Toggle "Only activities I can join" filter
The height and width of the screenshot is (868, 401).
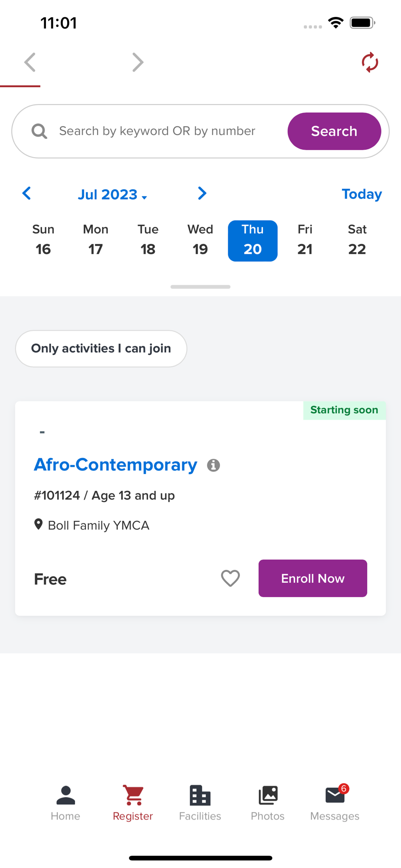point(101,349)
